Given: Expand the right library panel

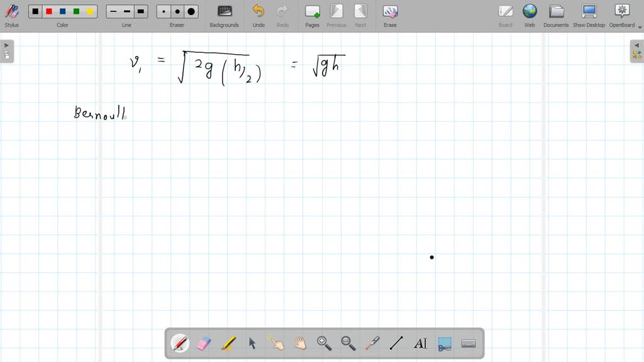Looking at the screenshot, I should [636, 51].
